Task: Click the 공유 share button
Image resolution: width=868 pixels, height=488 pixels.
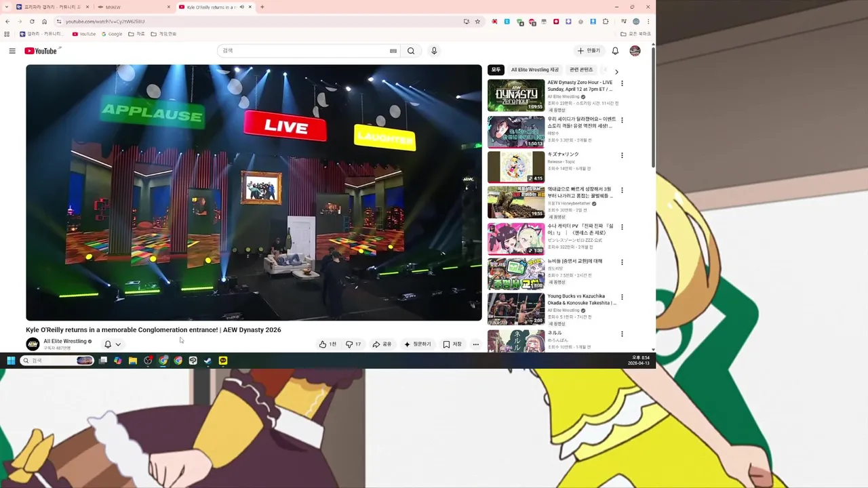Action: pos(382,344)
